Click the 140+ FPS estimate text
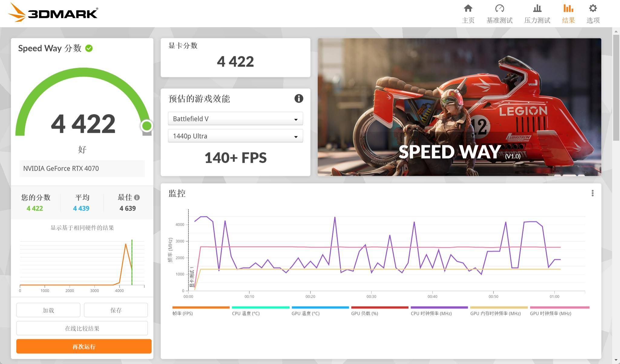This screenshot has height=364, width=620. pos(235,158)
